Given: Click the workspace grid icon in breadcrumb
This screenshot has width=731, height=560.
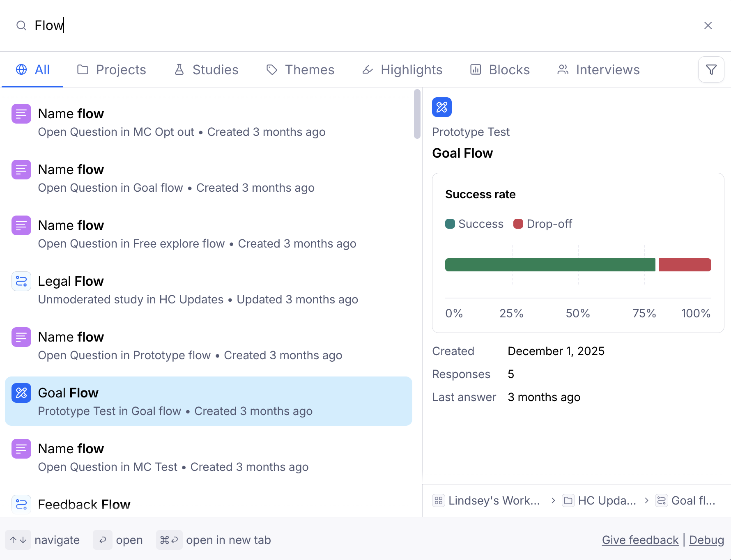Looking at the screenshot, I should coord(439,500).
